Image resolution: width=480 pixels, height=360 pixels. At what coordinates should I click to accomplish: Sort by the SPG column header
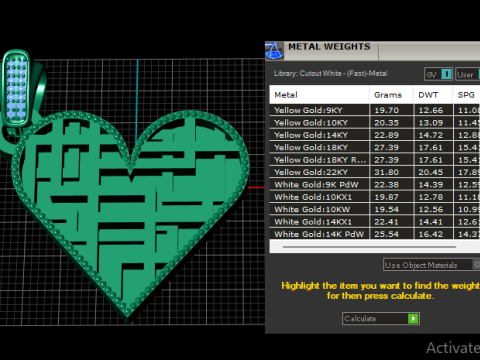(467, 95)
